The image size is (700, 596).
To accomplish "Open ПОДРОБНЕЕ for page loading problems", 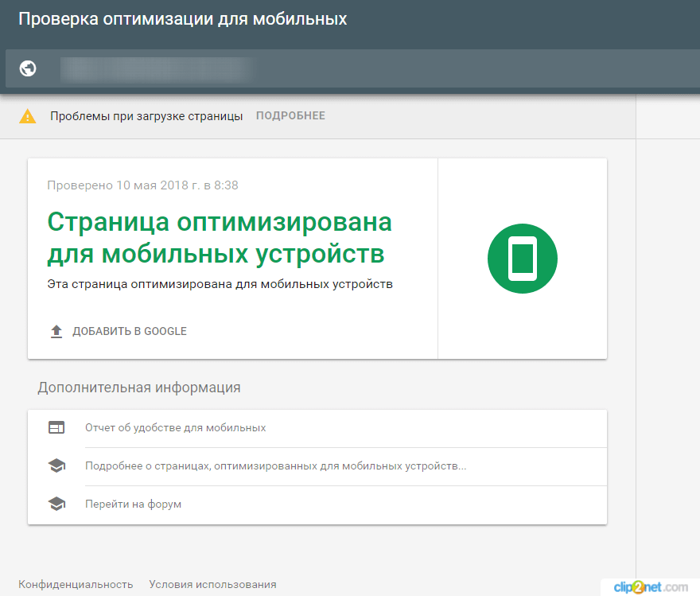I will [290, 116].
